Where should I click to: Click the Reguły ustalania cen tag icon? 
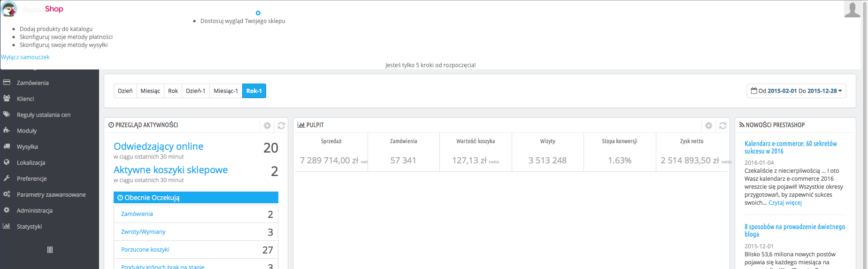[7, 115]
